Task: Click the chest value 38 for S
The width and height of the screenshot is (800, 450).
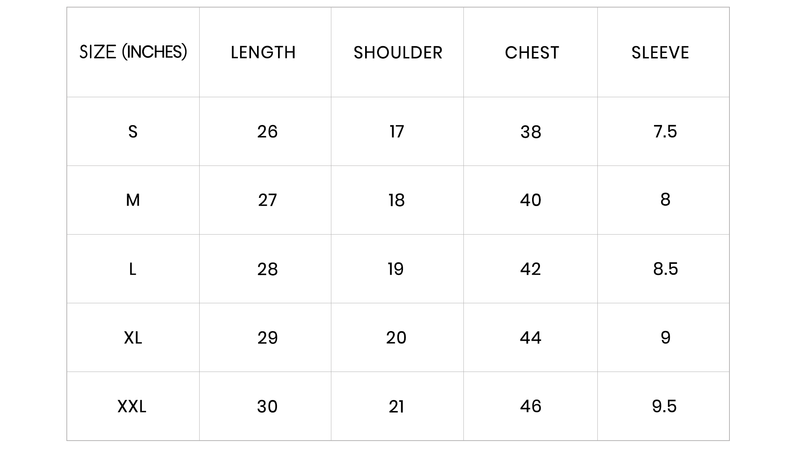Action: [531, 131]
